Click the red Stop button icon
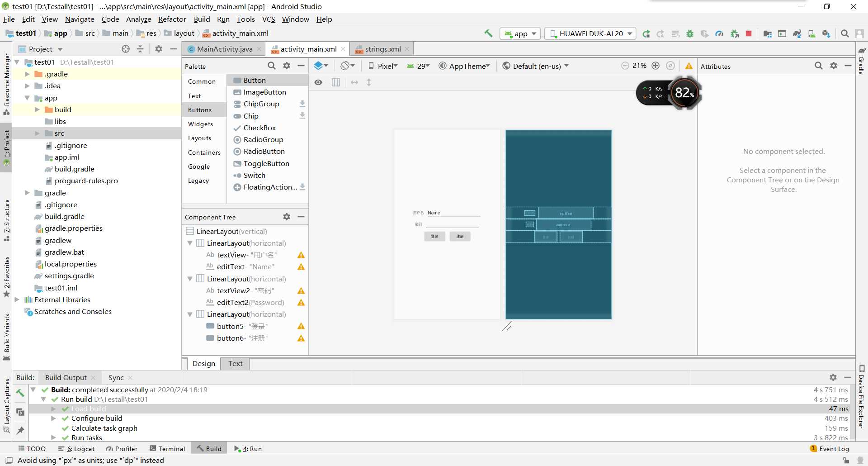Image resolution: width=868 pixels, height=466 pixels. click(x=749, y=33)
